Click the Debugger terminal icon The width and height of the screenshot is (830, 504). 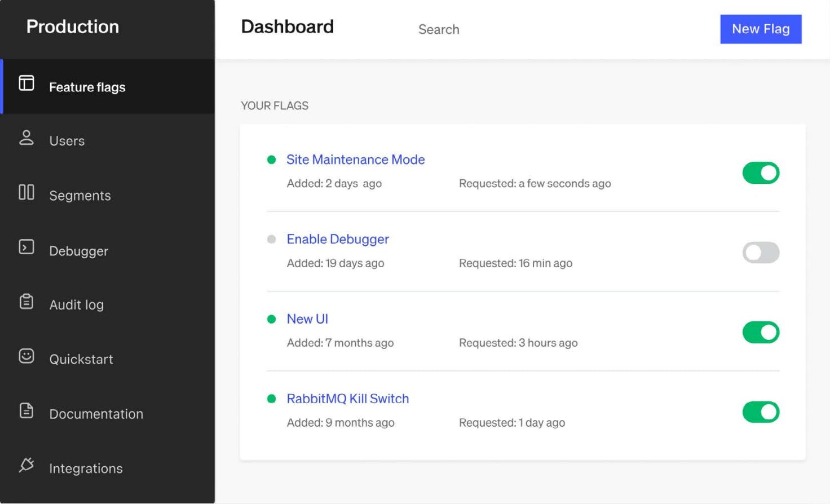pyautogui.click(x=27, y=247)
